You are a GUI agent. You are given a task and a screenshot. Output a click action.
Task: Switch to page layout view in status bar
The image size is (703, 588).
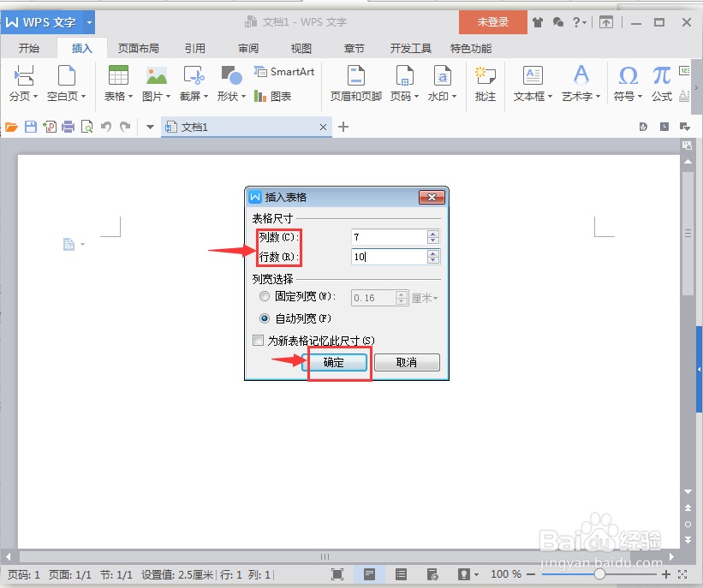click(x=369, y=574)
